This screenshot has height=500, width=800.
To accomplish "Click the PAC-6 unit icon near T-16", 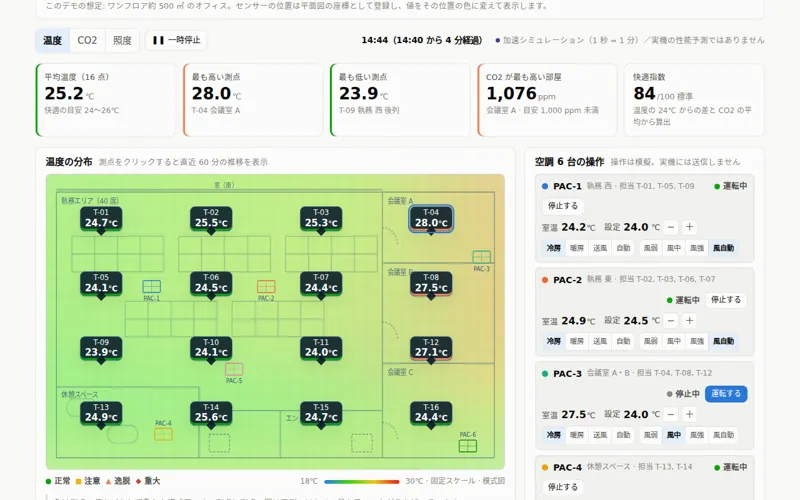I will [467, 445].
